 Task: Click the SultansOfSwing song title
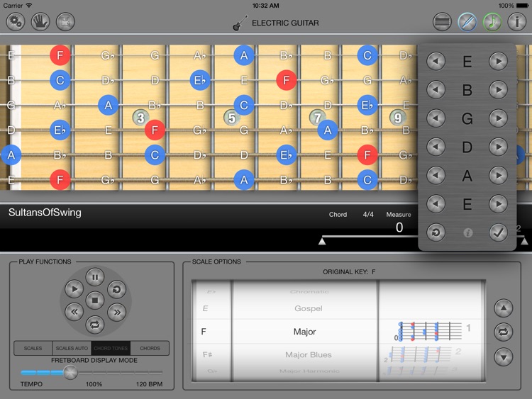pos(45,213)
